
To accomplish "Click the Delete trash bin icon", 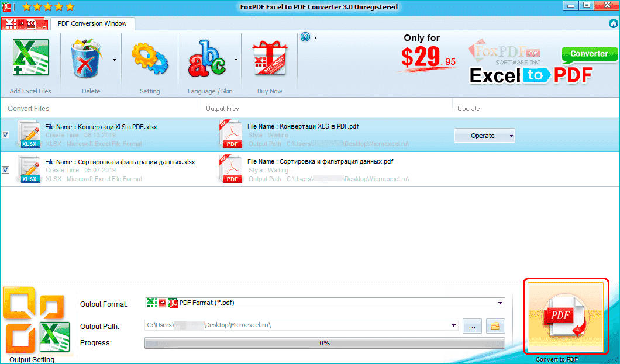I will (x=89, y=58).
